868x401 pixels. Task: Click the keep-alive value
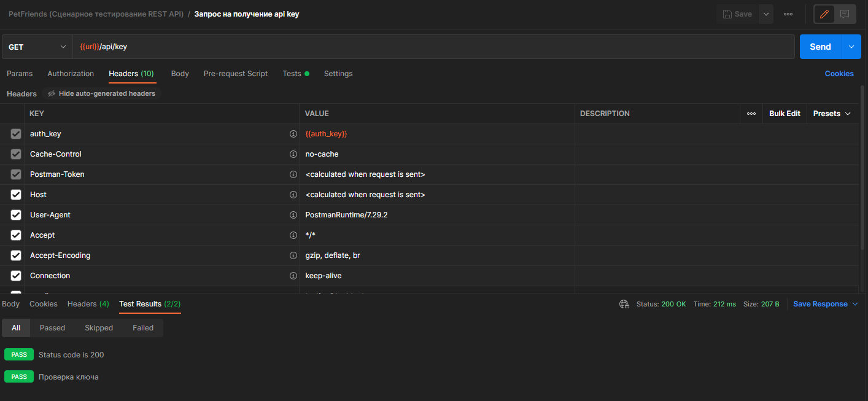[x=324, y=276]
